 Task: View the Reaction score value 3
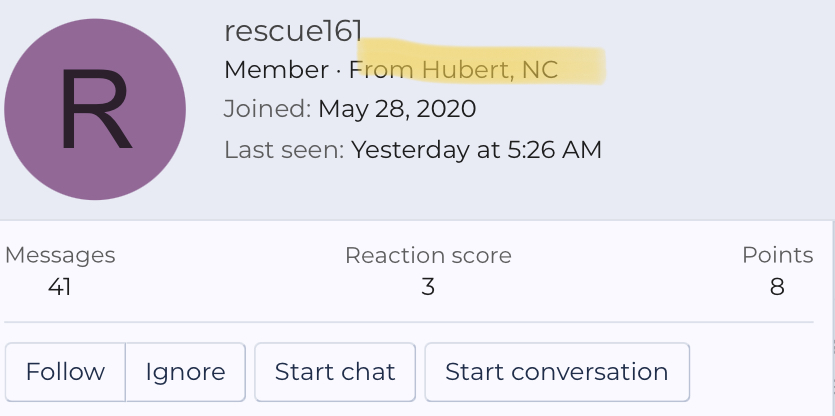pyautogui.click(x=428, y=287)
